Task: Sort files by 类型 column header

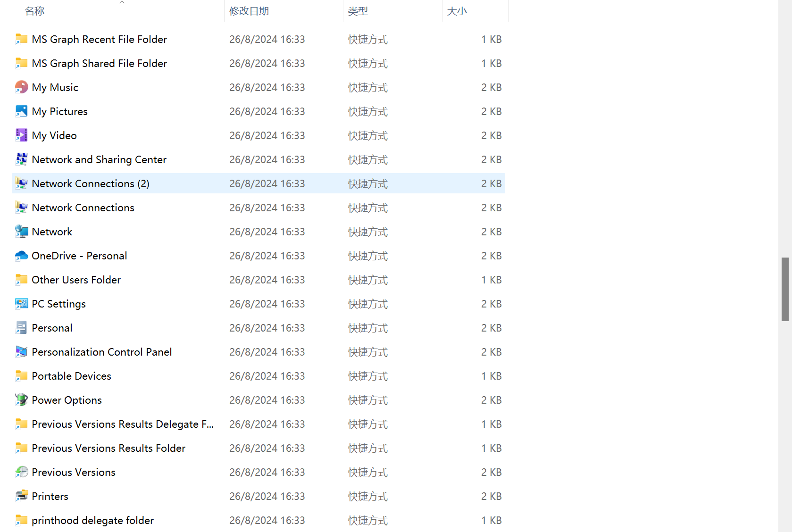Action: click(358, 11)
